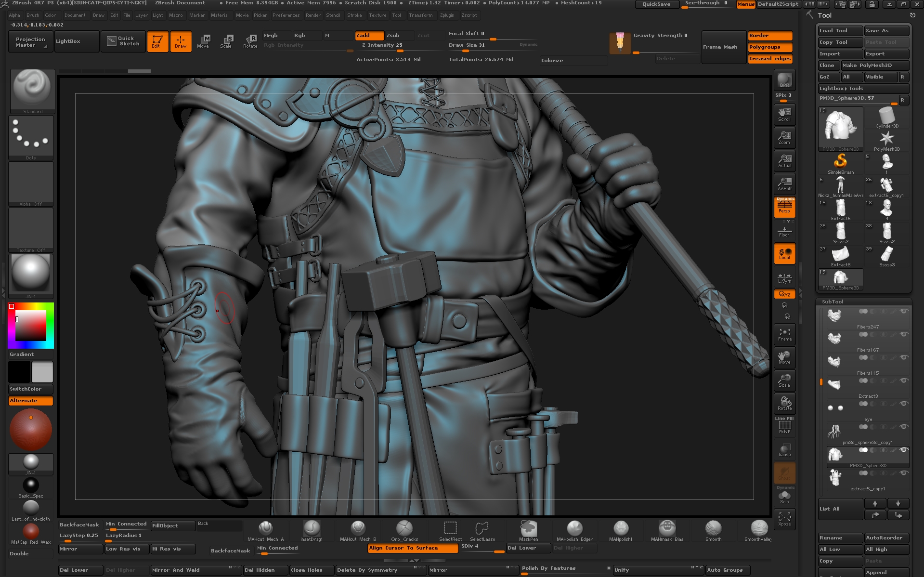The width and height of the screenshot is (924, 577).
Task: Open the JIN-1 material selector sphere
Action: point(31,276)
